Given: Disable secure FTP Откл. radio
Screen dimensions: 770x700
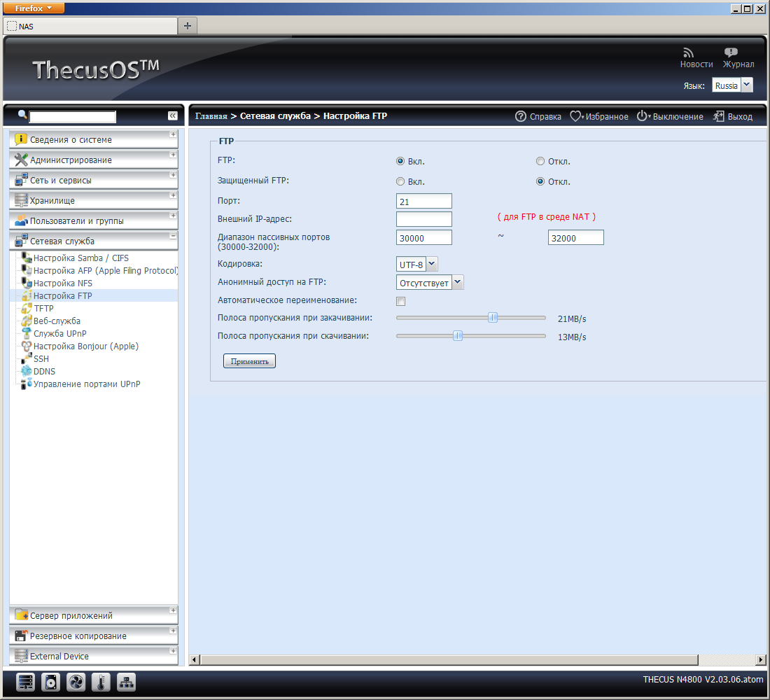Looking at the screenshot, I should coord(540,181).
